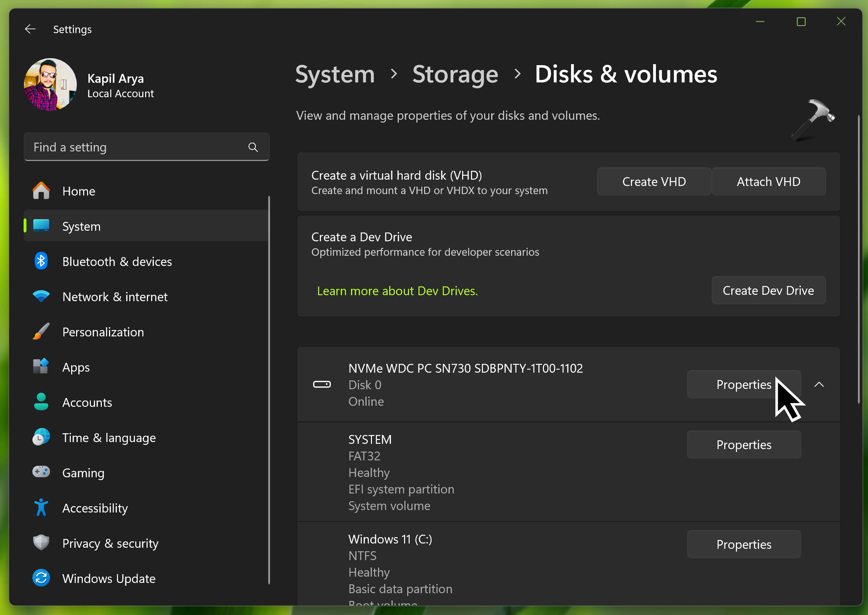Click the Create VHD button
Viewport: 868px width, 615px height.
point(654,182)
